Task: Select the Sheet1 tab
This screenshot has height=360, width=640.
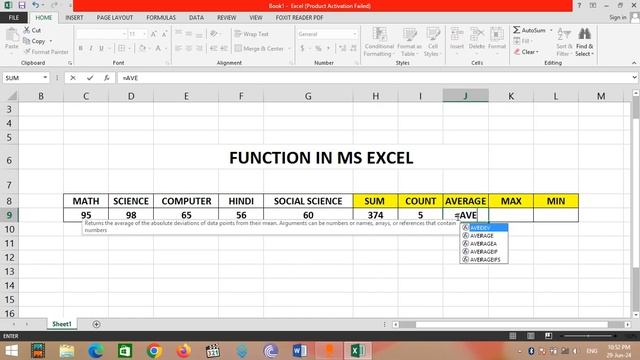Action: click(62, 324)
